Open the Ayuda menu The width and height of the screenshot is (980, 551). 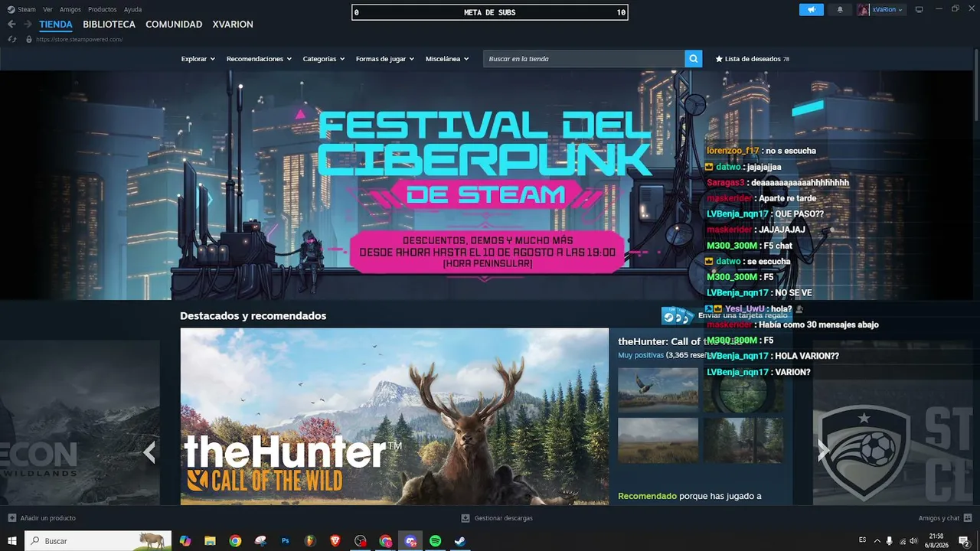pos(132,10)
